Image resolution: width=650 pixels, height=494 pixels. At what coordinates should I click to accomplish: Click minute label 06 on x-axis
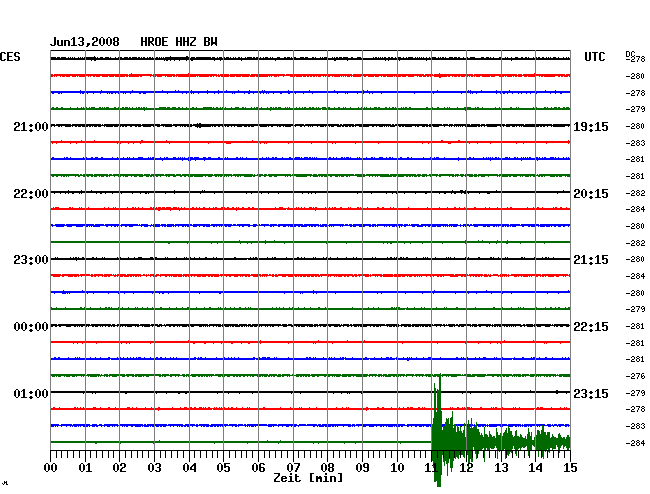coord(258,467)
